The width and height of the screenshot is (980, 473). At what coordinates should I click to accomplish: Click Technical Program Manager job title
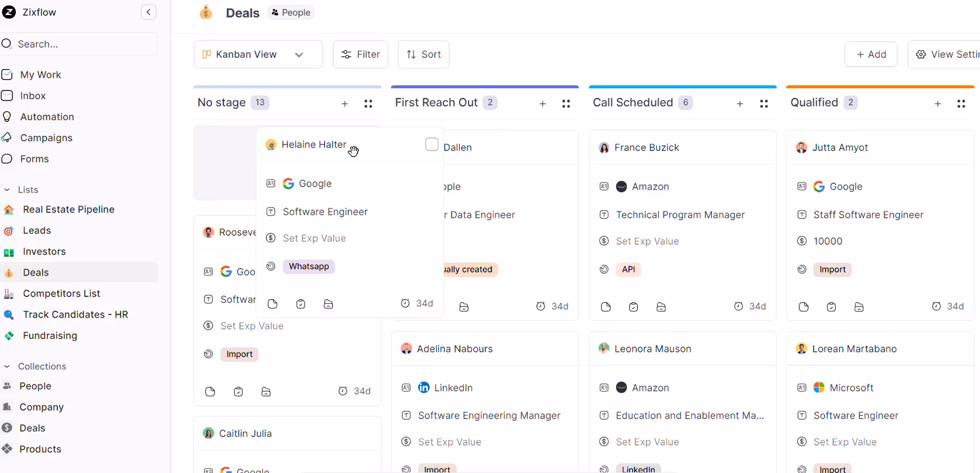tap(680, 215)
